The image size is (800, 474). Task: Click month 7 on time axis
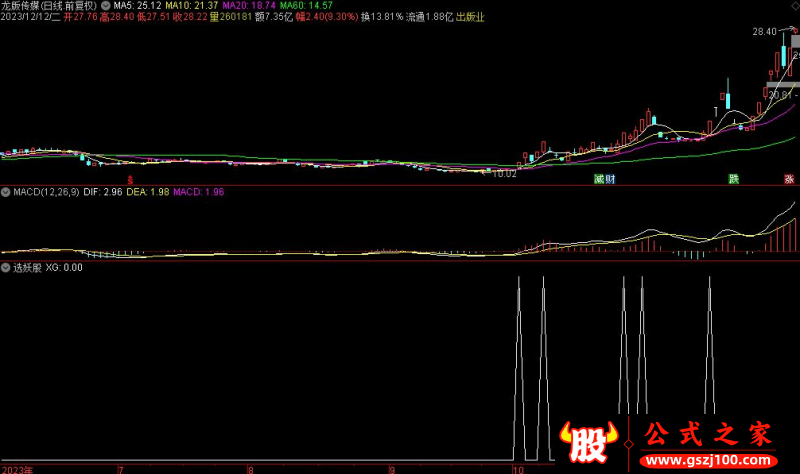[121, 469]
